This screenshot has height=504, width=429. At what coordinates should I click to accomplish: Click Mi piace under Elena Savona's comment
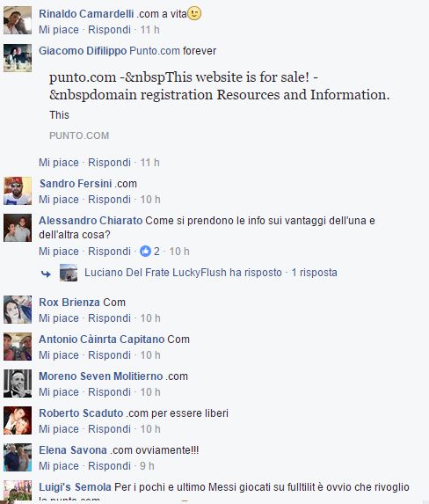[x=59, y=466]
